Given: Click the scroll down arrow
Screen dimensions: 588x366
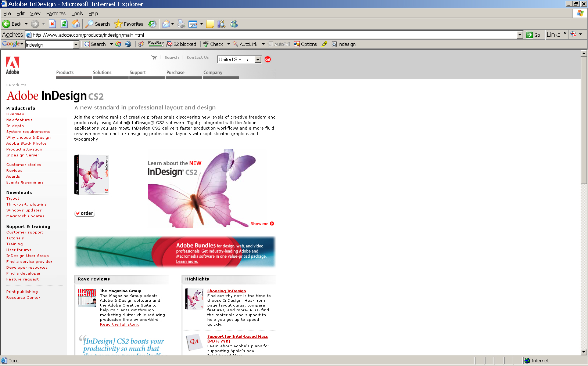Looking at the screenshot, I should coord(584,352).
